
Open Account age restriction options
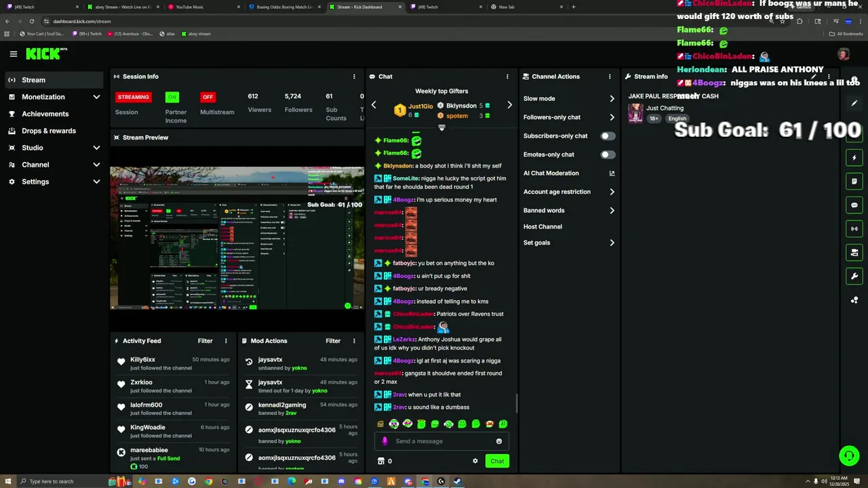(569, 192)
